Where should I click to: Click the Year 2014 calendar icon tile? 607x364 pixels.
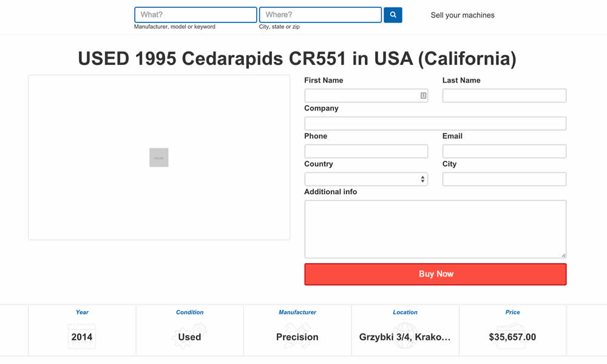tap(82, 336)
